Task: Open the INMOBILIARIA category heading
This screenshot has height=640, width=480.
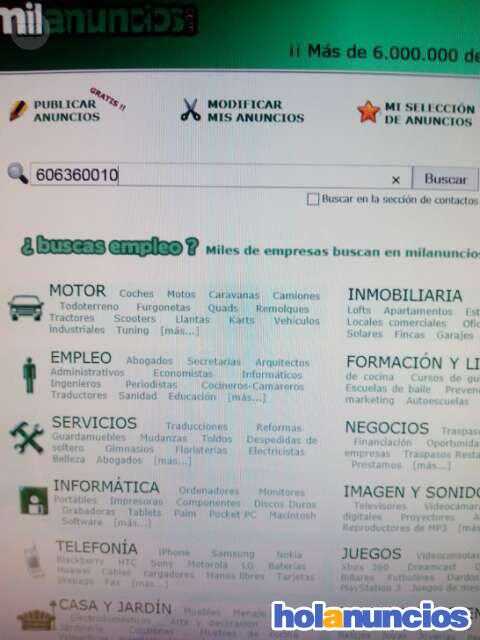Action: pos(404,295)
